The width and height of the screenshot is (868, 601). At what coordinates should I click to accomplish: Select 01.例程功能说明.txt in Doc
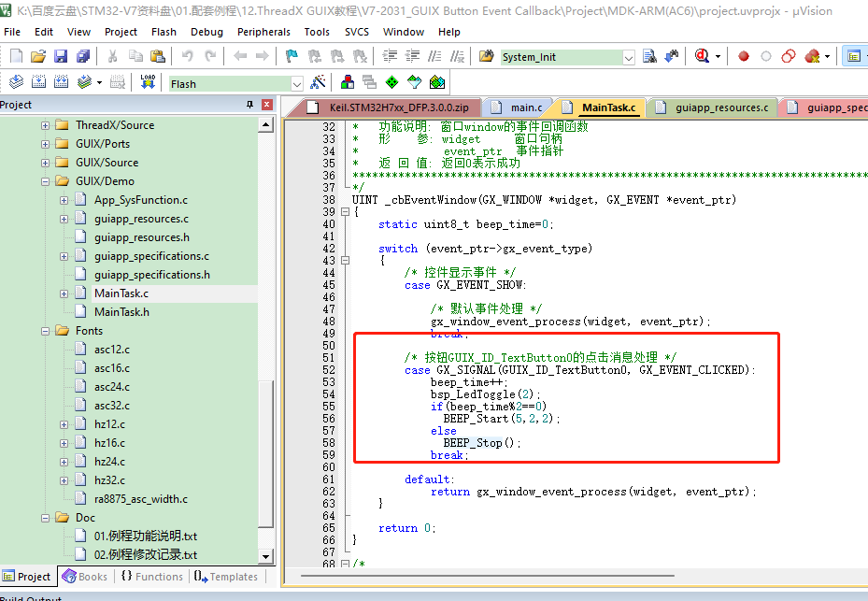146,537
